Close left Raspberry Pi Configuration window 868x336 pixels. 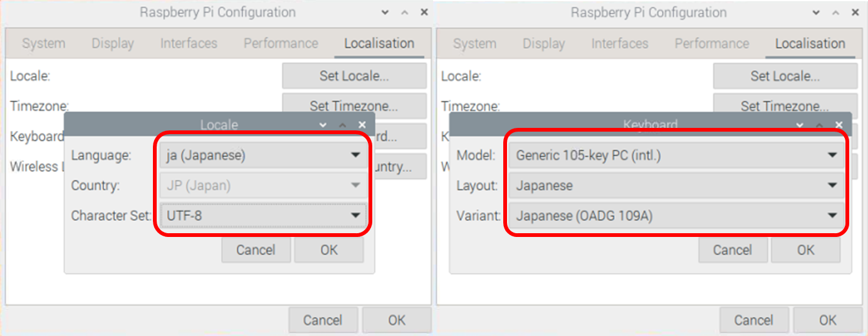pyautogui.click(x=424, y=13)
